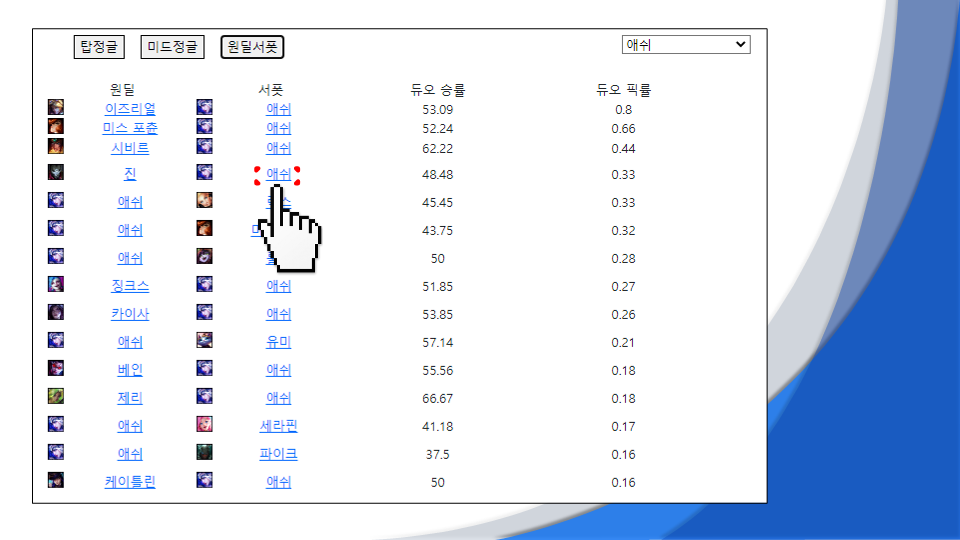Screen dimensions: 960x540
Task: Click the ADC icon in the 43.75 row
Action: (56, 228)
